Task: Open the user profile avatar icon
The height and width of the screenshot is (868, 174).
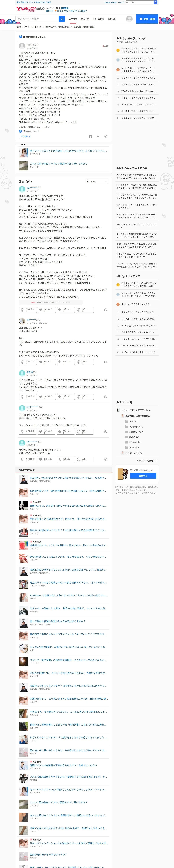Action: click(x=129, y=19)
